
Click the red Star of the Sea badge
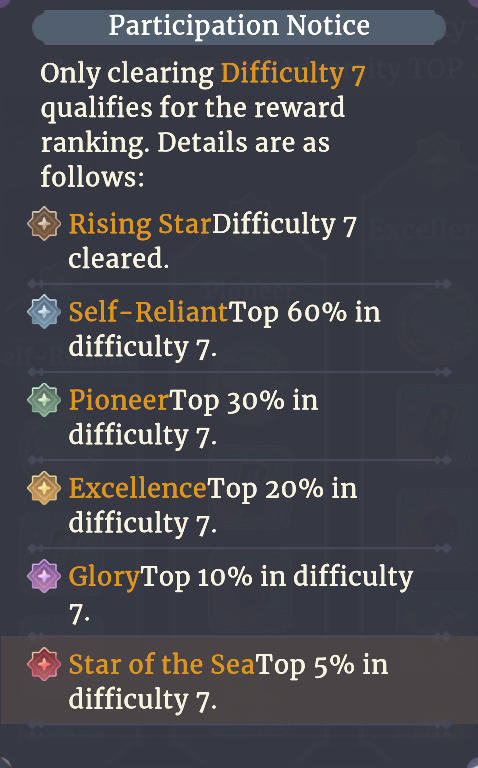(x=44, y=664)
